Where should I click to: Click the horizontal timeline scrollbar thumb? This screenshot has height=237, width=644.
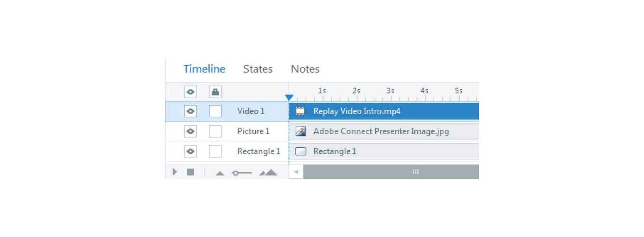391,172
